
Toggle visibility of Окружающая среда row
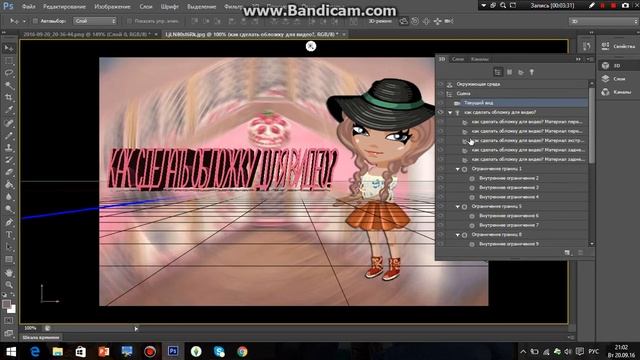pyautogui.click(x=440, y=84)
